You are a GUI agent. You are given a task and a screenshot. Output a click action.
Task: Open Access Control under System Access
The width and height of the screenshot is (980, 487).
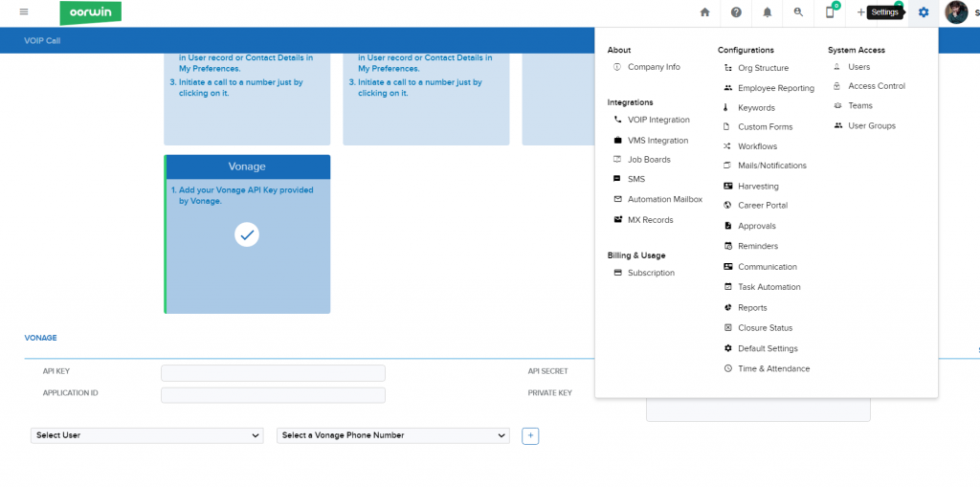[x=877, y=86]
